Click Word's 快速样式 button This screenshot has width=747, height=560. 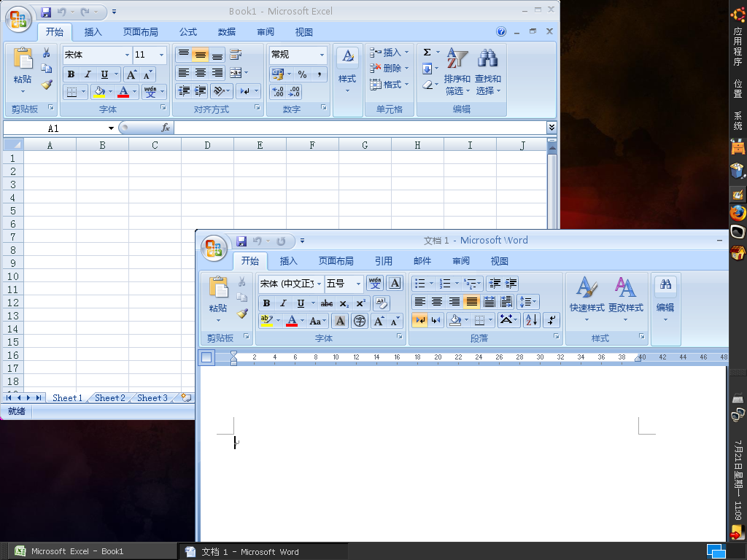(x=587, y=300)
